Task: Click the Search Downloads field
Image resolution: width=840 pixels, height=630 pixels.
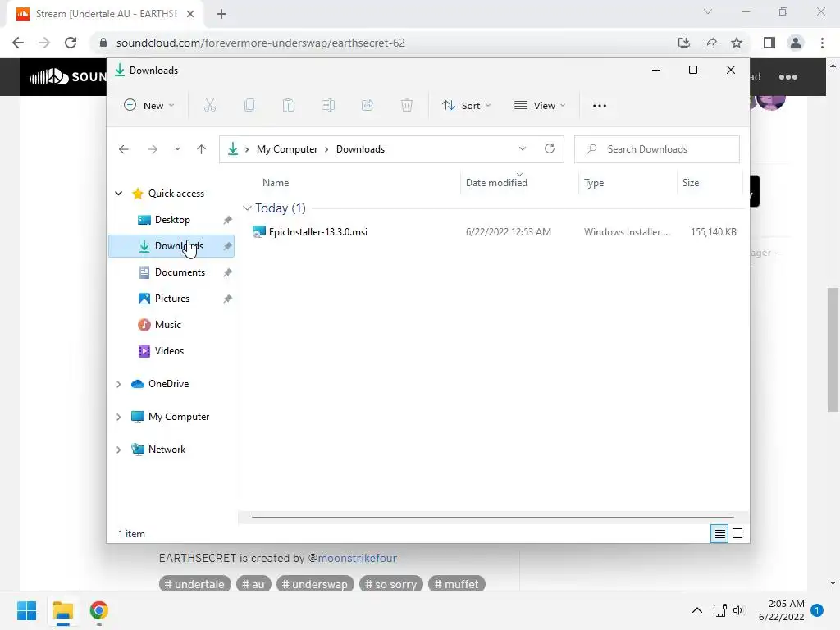Action: (657, 149)
